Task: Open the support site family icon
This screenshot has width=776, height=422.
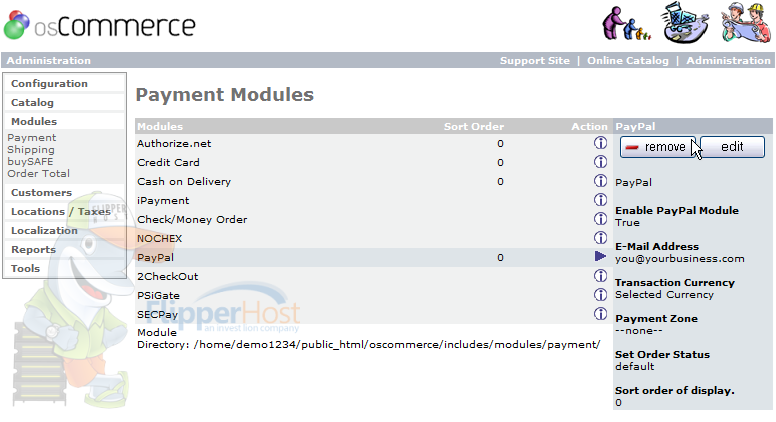Action: [x=626, y=23]
